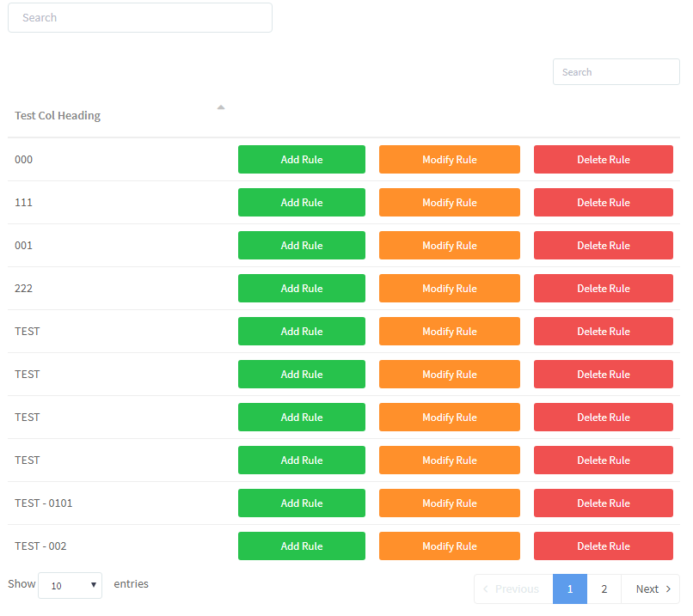
Task: Click the Previous page button
Action: 513,589
